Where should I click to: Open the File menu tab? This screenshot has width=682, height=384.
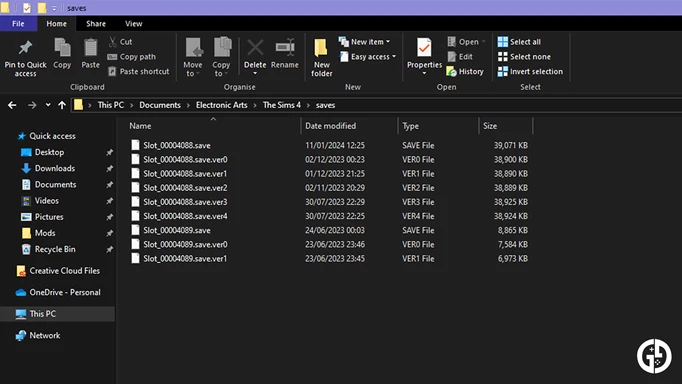[x=18, y=23]
